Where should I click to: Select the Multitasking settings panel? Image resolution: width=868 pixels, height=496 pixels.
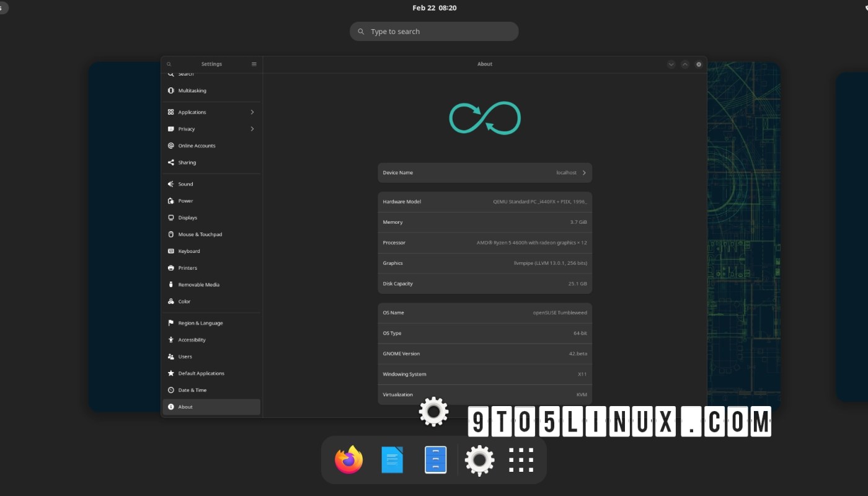point(211,91)
